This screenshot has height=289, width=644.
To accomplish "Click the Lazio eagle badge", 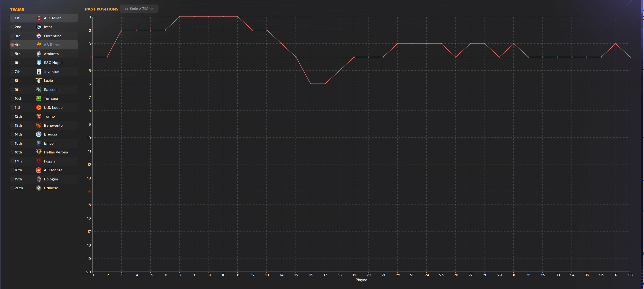I will point(39,81).
